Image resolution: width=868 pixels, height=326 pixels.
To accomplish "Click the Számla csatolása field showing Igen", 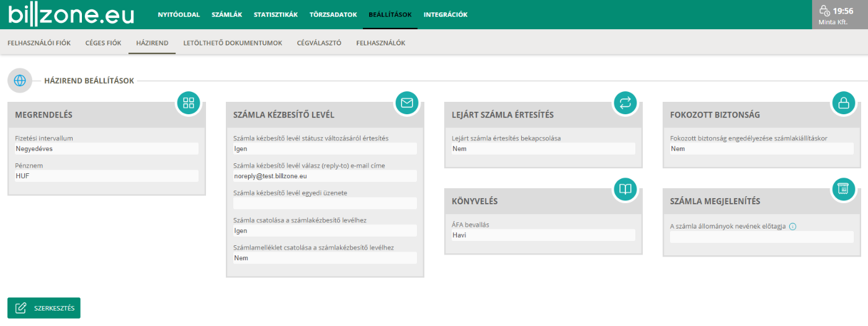I will (x=325, y=231).
